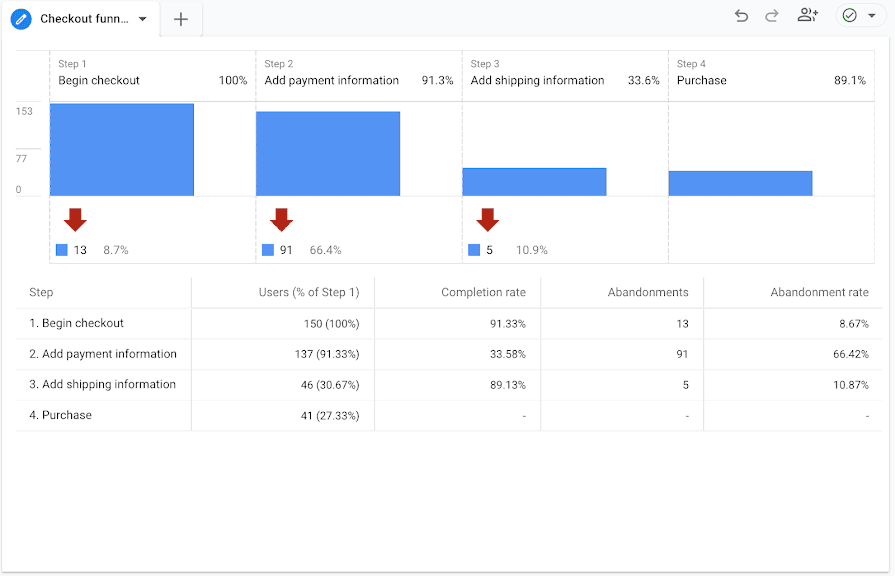Click the Step 4 Purchase funnel bar

(740, 183)
